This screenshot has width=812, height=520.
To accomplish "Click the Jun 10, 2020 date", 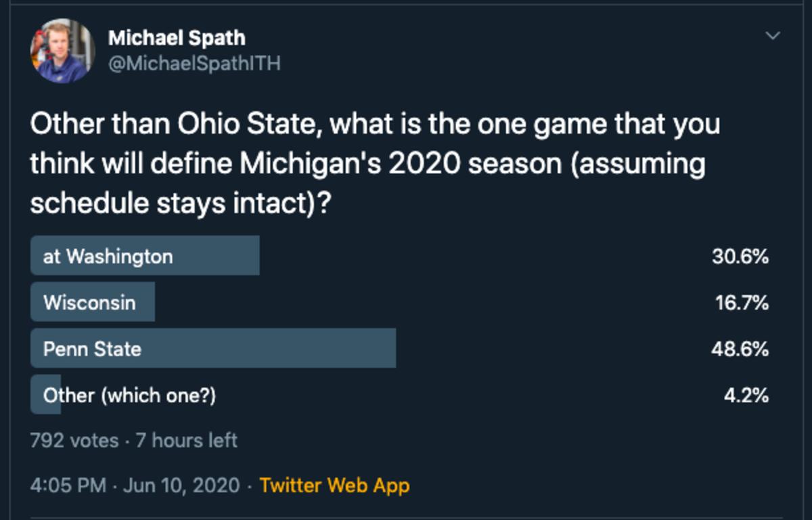I will 182,486.
